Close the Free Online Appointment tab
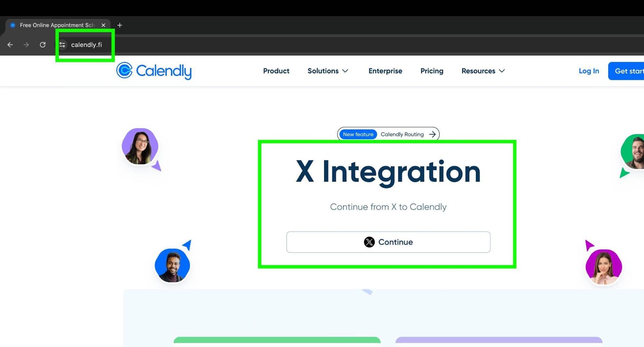The width and height of the screenshot is (644, 347). click(103, 25)
